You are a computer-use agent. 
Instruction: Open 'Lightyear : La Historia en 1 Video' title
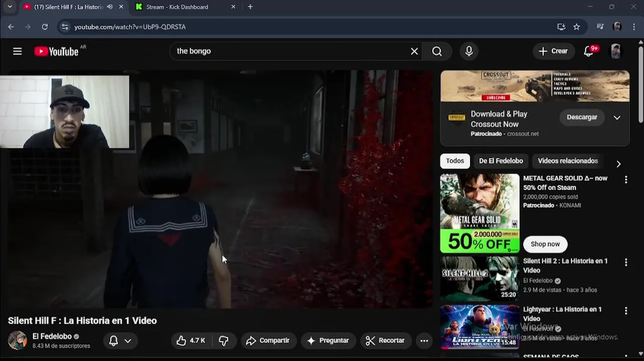click(x=562, y=314)
